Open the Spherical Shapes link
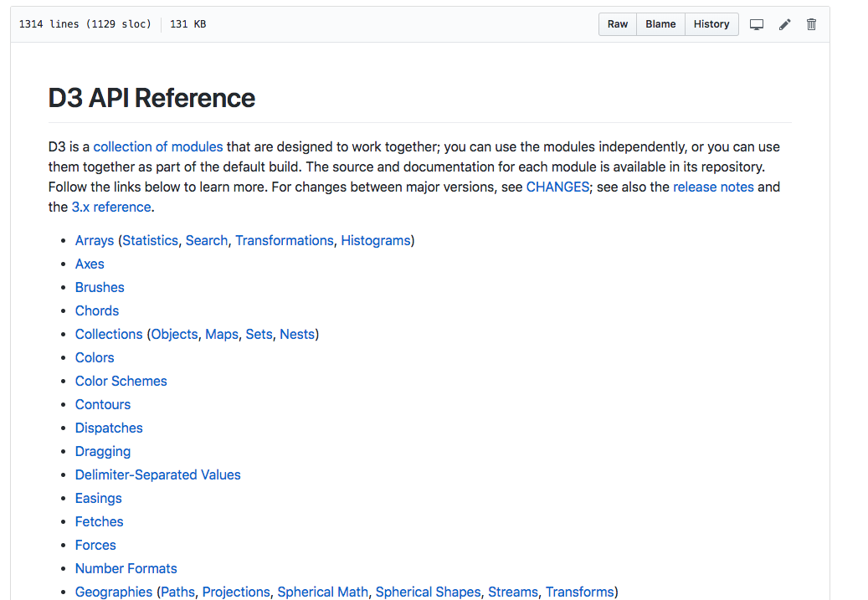The image size is (868, 600). coord(428,592)
